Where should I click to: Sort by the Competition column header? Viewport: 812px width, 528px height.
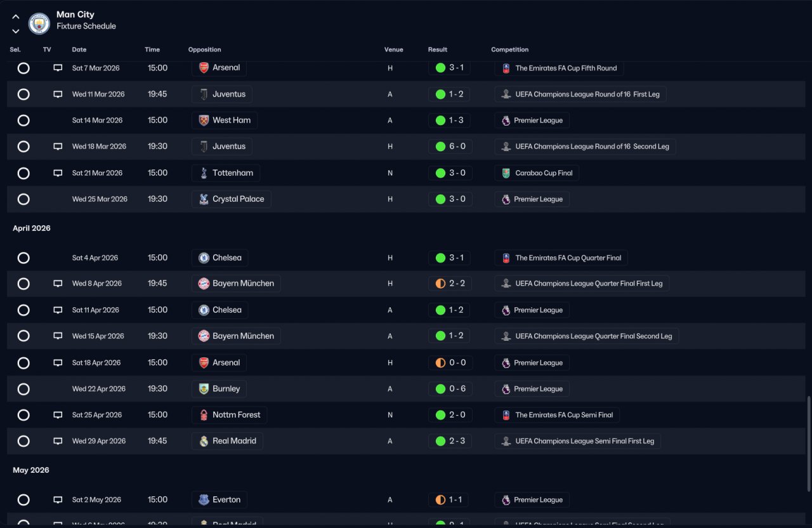pos(509,49)
